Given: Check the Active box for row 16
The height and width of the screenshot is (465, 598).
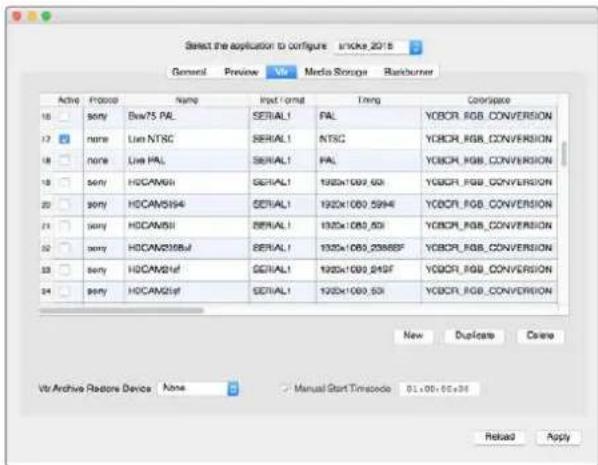Looking at the screenshot, I should tap(65, 116).
